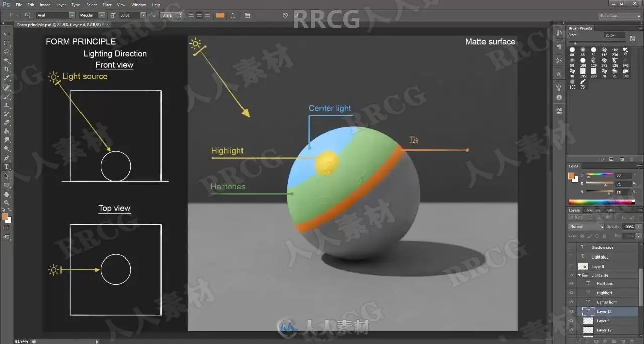Select the 116 brush preset
This screenshot has height=344, width=644.
(604, 52)
